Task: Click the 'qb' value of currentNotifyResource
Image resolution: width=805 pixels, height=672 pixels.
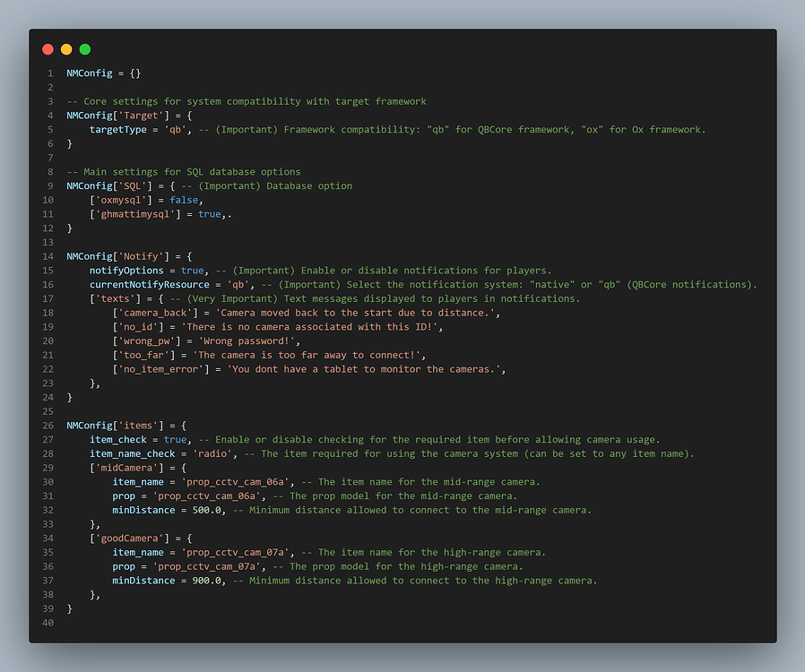Action: click(x=238, y=285)
